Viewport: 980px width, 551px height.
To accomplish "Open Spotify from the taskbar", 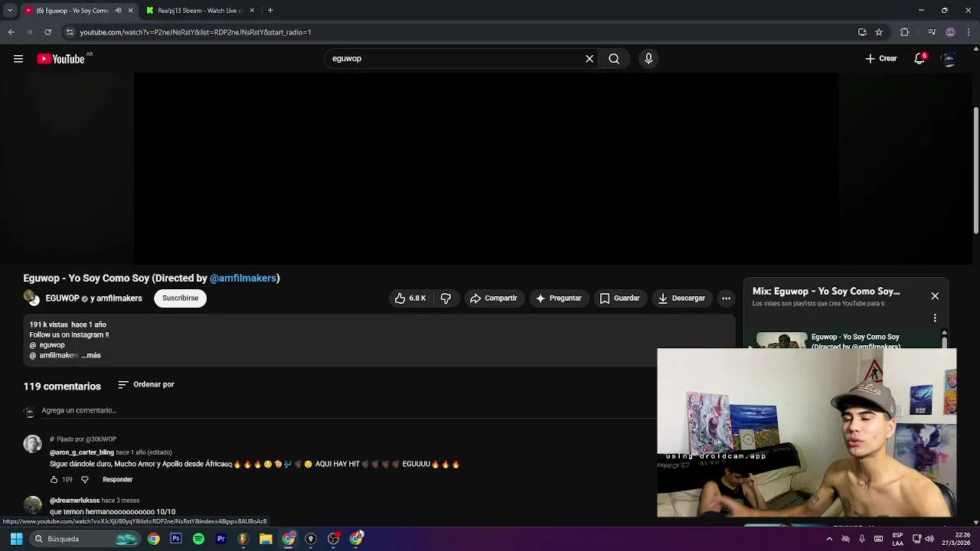I will coord(198,539).
